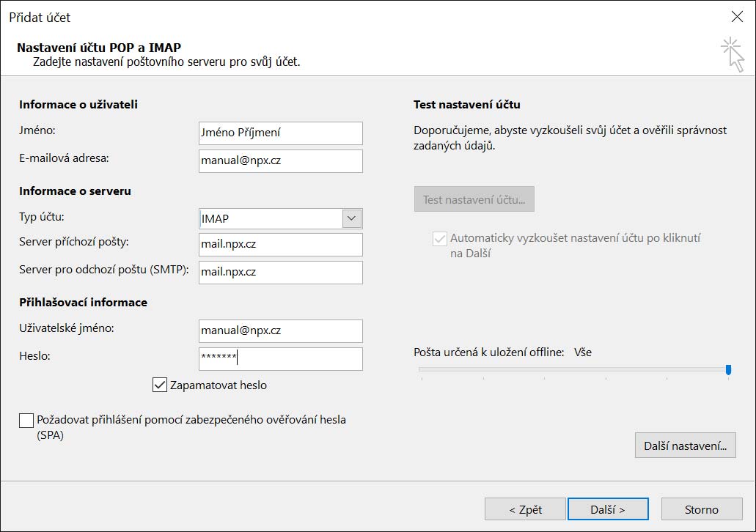Screen dimensions: 756x532
Task: Click the offline mail slider handle
Action: [728, 370]
